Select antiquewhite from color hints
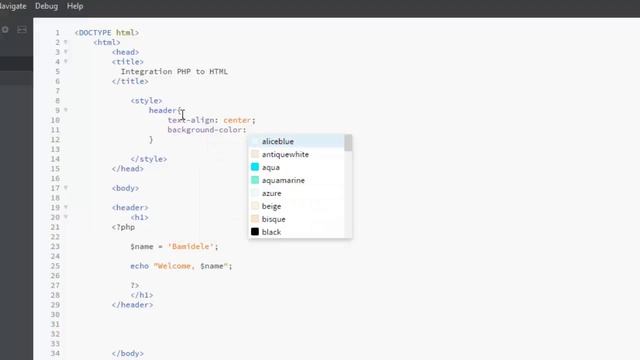 click(x=297, y=154)
